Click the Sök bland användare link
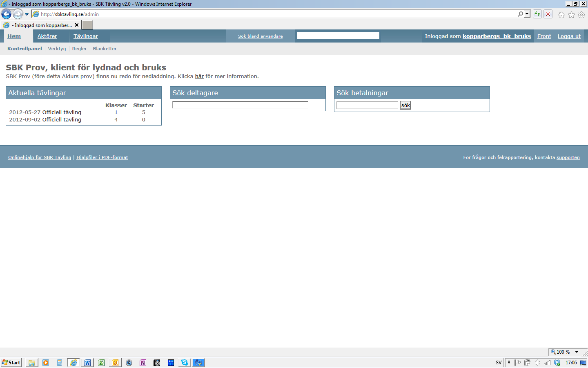This screenshot has width=588, height=368. tap(261, 36)
